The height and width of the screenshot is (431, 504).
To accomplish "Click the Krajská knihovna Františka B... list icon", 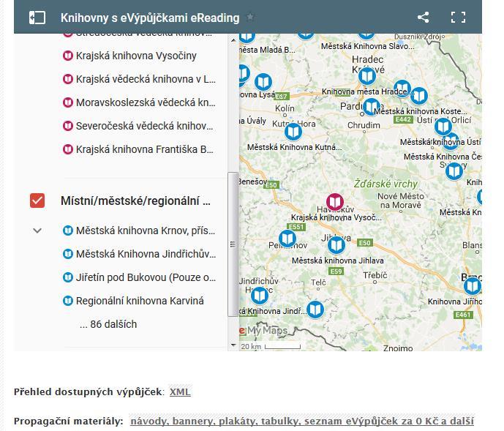I will 67,149.
